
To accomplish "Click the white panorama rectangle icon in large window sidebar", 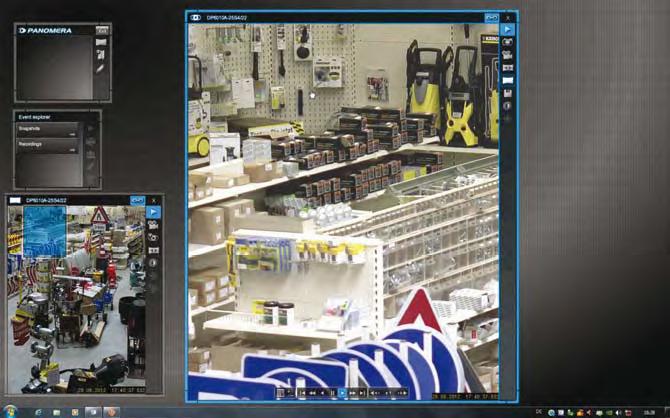I will (507, 80).
